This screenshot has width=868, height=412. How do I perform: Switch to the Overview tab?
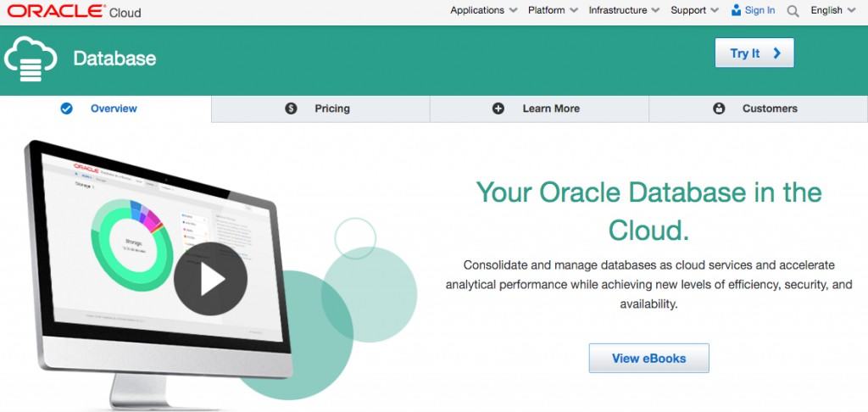(x=106, y=109)
